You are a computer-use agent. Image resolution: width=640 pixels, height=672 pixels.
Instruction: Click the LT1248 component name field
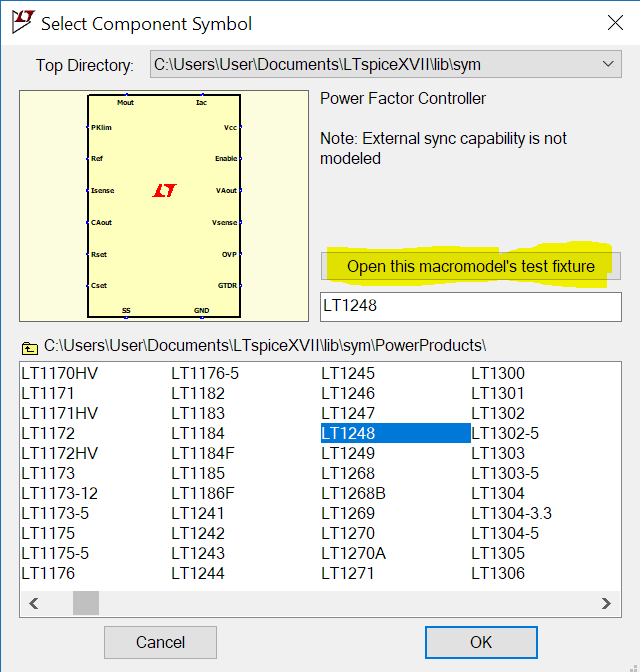471,306
